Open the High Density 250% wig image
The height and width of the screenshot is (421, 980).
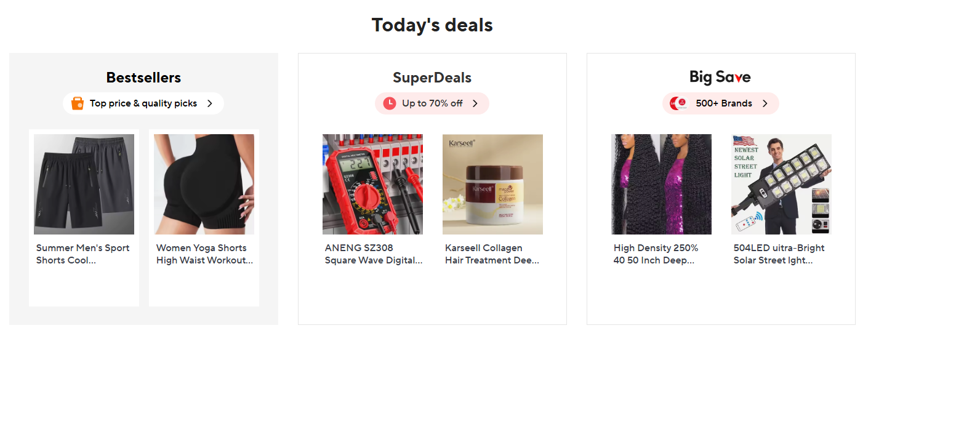661,184
